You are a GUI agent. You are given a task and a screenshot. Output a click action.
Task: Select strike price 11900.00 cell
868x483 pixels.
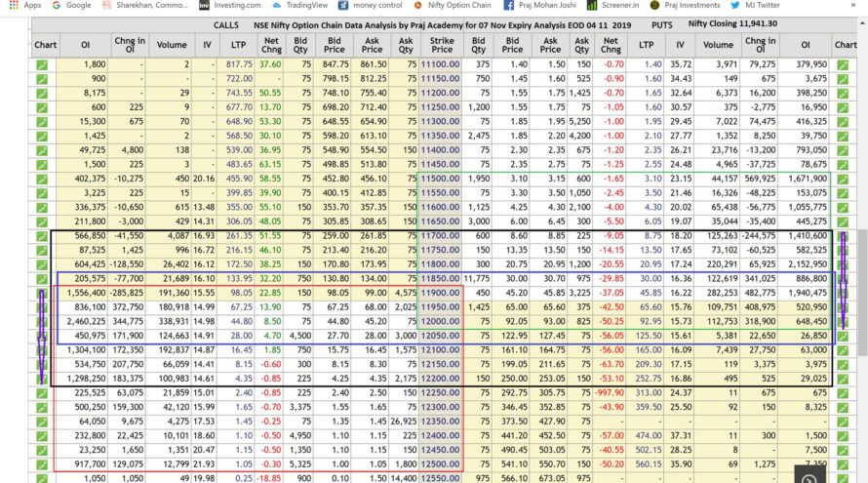click(440, 293)
